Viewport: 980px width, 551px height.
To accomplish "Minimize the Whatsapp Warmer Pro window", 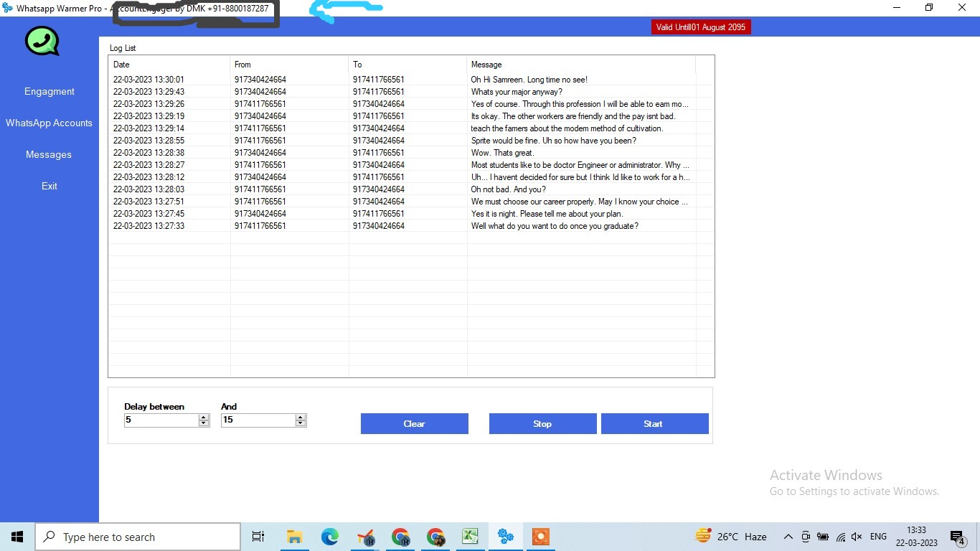I will pos(897,8).
